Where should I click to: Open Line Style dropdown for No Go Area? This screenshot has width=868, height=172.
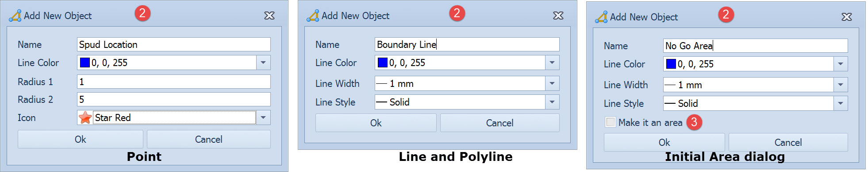point(841,103)
